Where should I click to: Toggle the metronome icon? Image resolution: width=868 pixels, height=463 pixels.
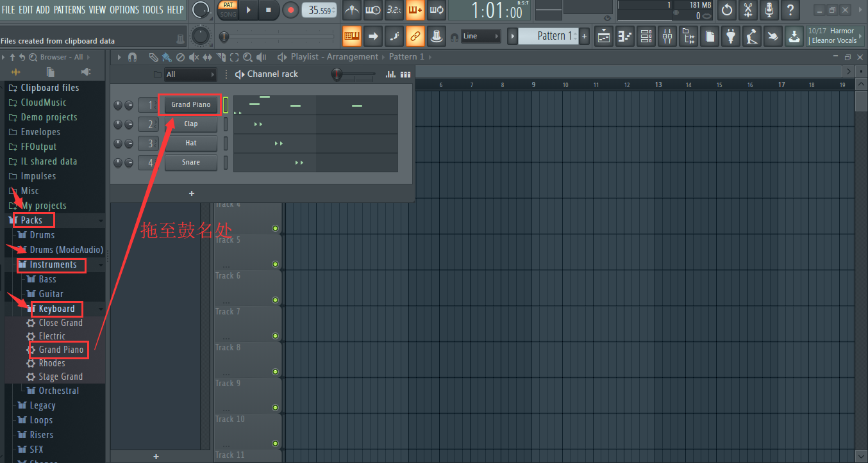(351, 10)
